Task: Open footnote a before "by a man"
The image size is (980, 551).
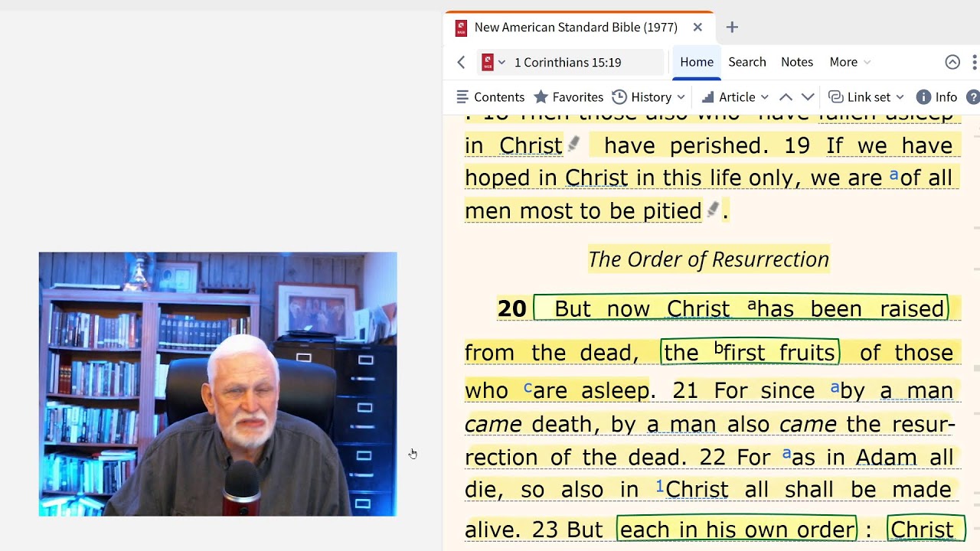Action: [x=835, y=388]
